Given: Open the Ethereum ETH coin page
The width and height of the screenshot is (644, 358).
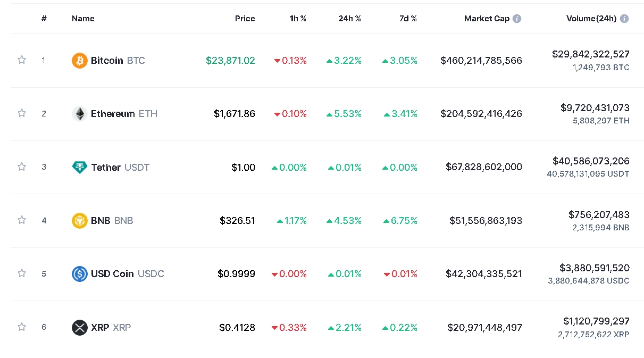Looking at the screenshot, I should 115,114.
